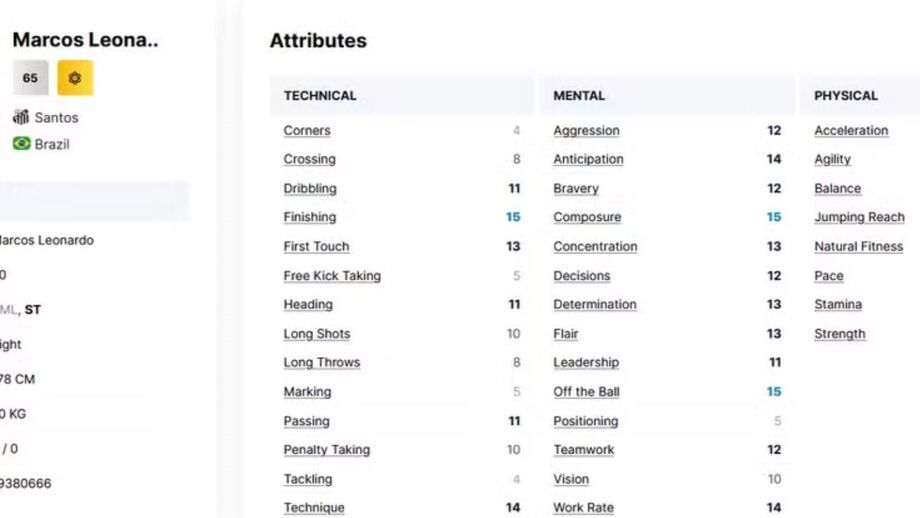The height and width of the screenshot is (518, 920).
Task: Click the Acceleration attribute link
Action: coord(851,131)
